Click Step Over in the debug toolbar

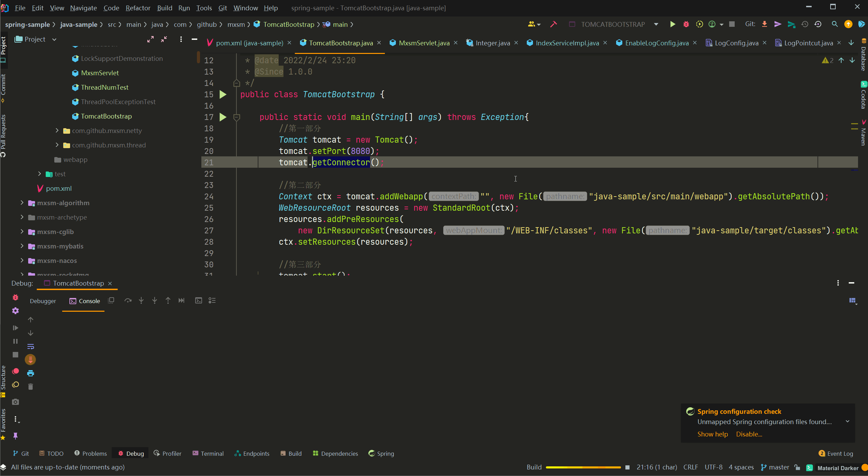point(128,301)
